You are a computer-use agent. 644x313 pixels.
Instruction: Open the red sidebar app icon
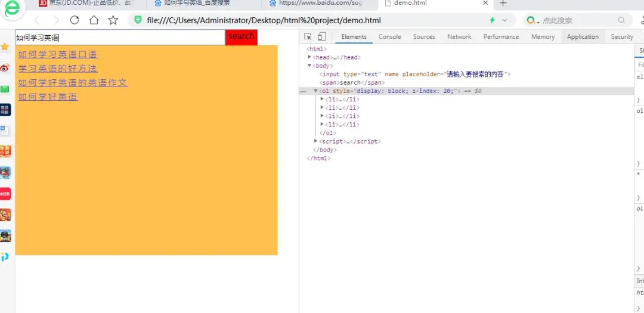point(5,194)
